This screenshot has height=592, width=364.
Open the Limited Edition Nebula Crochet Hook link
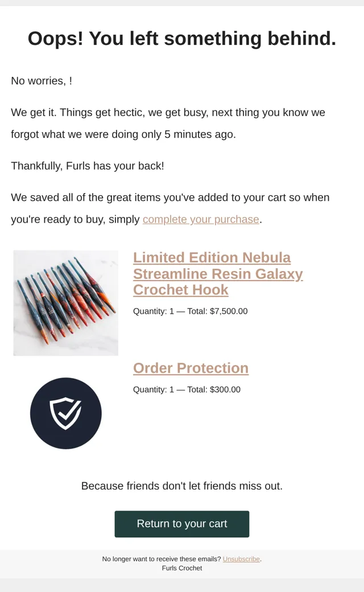click(218, 274)
